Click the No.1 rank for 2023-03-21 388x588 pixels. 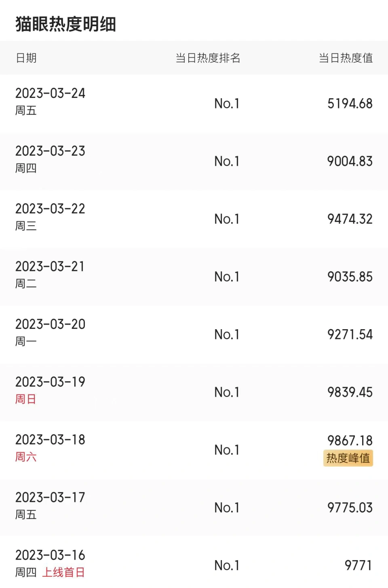pos(227,277)
